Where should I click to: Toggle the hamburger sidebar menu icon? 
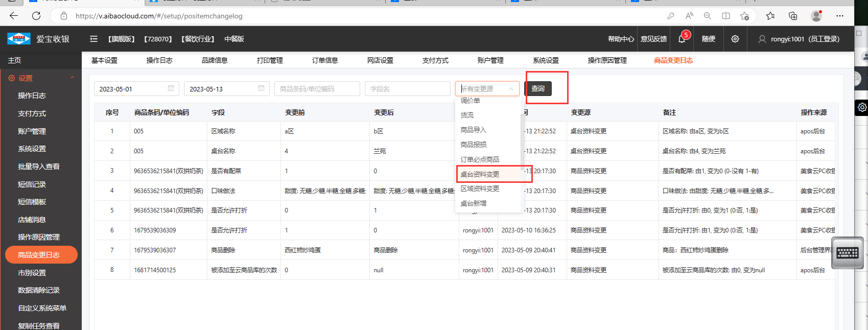click(x=93, y=39)
